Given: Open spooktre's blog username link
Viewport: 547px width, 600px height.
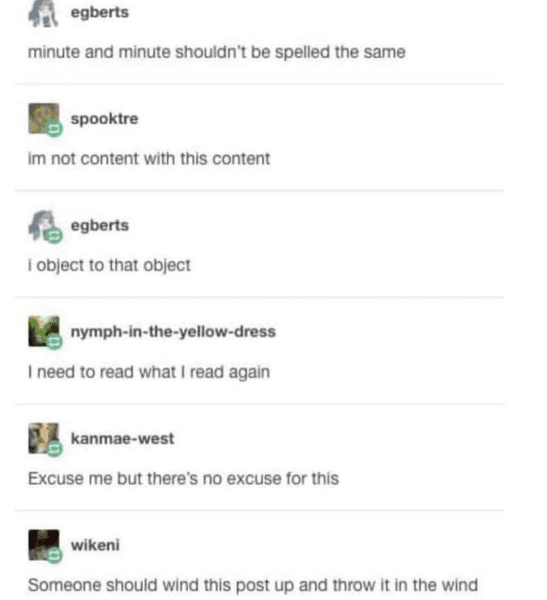Looking at the screenshot, I should coord(104,119).
